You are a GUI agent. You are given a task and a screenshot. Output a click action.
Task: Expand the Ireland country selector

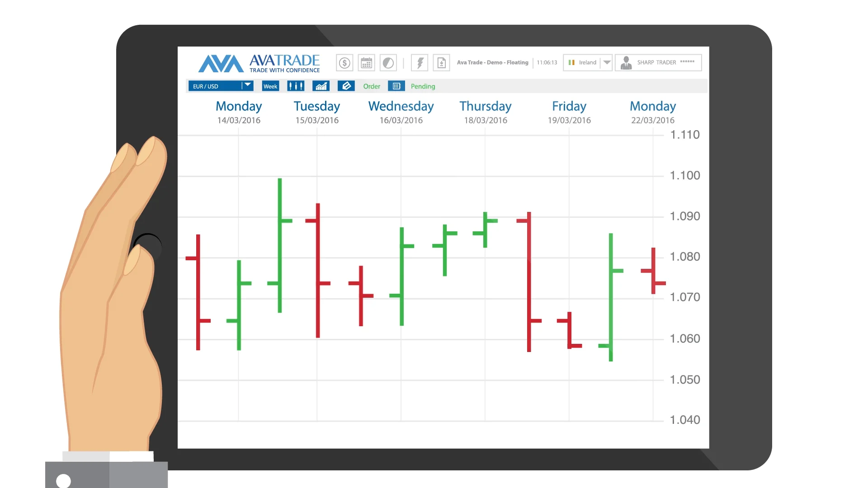click(x=606, y=62)
